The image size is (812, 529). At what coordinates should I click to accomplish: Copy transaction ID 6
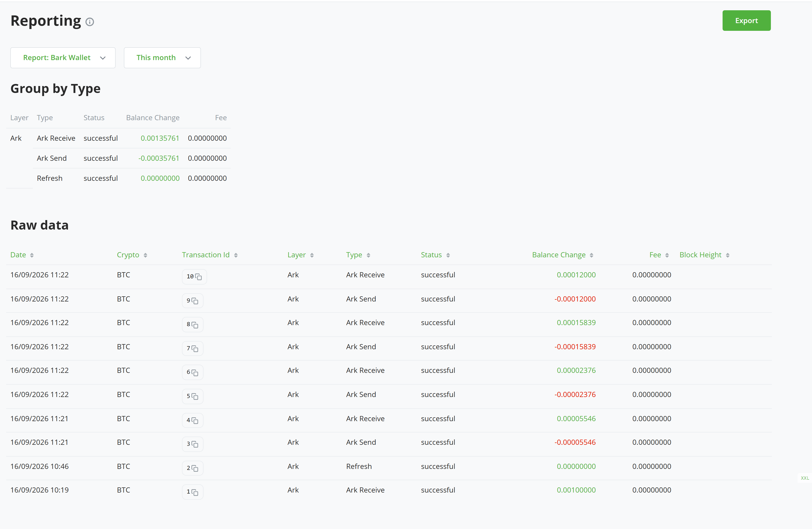[x=195, y=373]
